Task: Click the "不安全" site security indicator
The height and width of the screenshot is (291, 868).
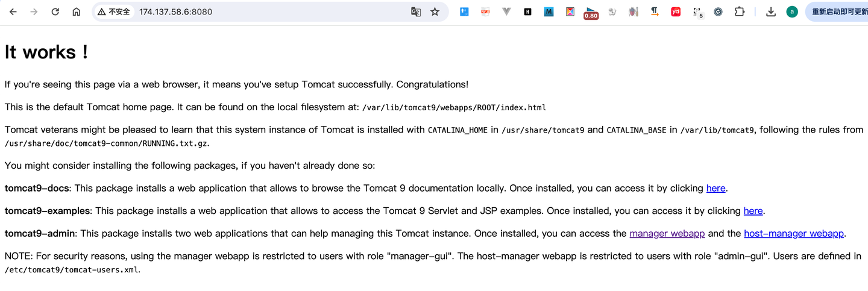Action: 114,11
